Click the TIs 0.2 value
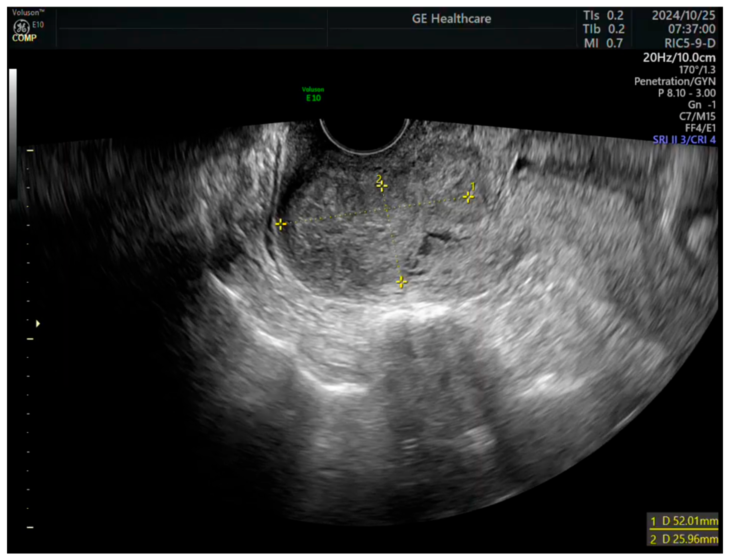This screenshot has height=560, width=731. 603,15
